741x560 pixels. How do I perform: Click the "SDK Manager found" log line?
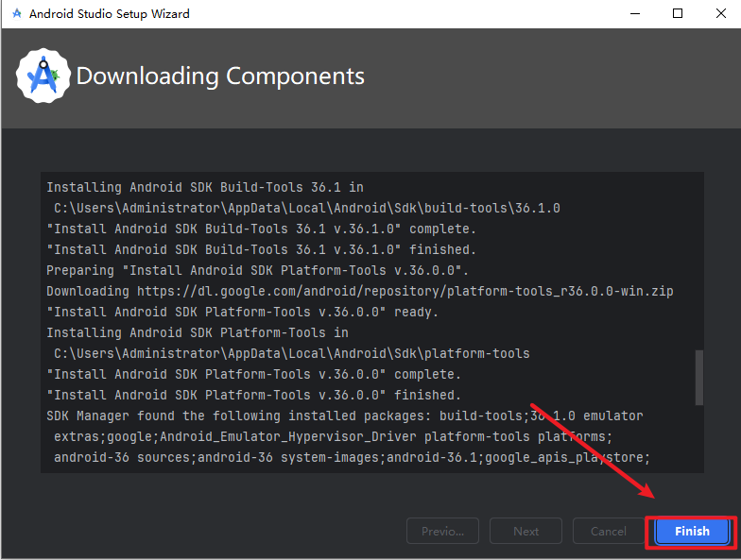pos(344,416)
